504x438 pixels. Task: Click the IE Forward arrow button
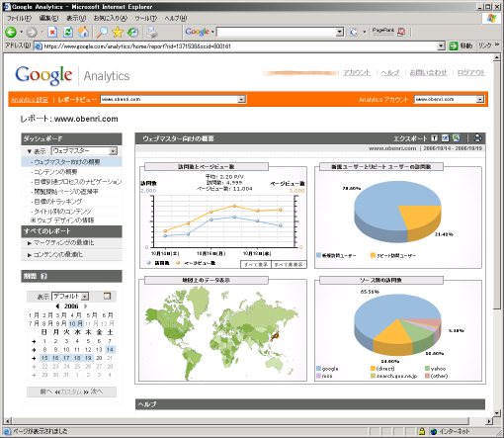point(32,32)
